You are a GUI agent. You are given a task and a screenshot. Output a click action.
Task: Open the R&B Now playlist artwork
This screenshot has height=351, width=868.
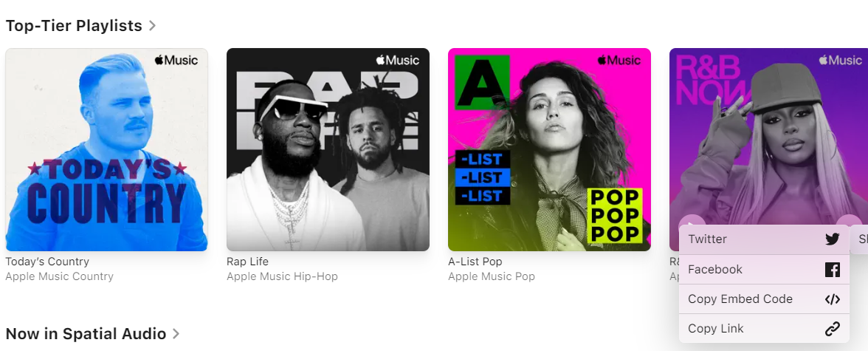[x=768, y=133]
